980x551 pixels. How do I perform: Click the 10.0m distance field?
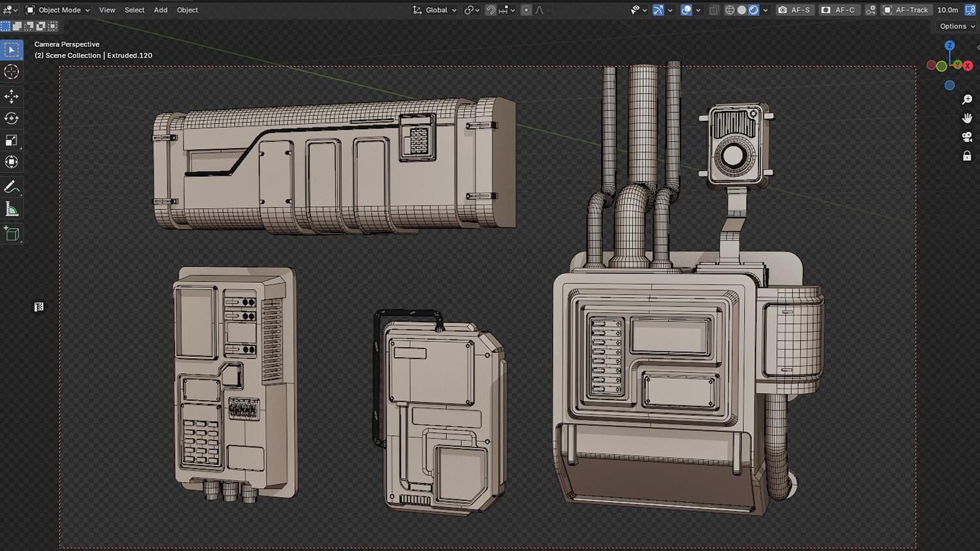[x=947, y=10]
